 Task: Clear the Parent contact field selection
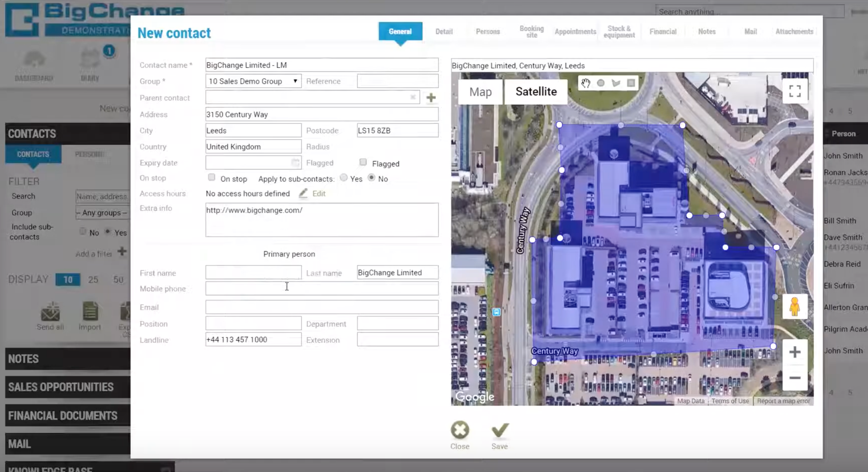413,97
